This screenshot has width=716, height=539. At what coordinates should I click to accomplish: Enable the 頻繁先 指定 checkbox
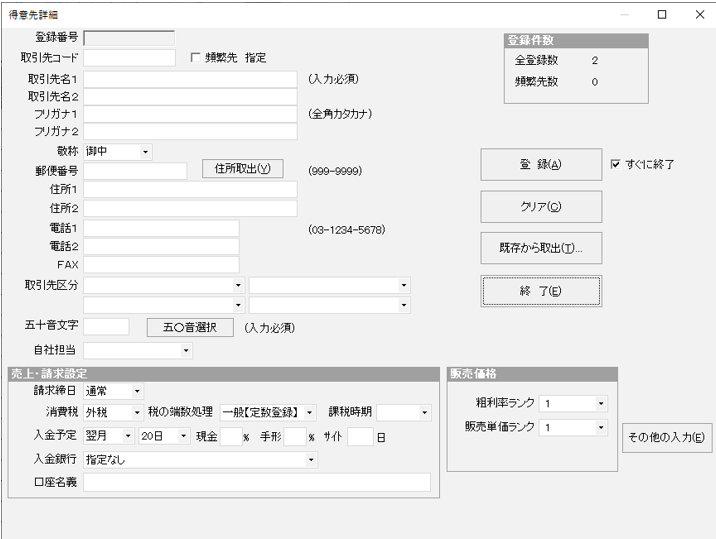click(196, 58)
